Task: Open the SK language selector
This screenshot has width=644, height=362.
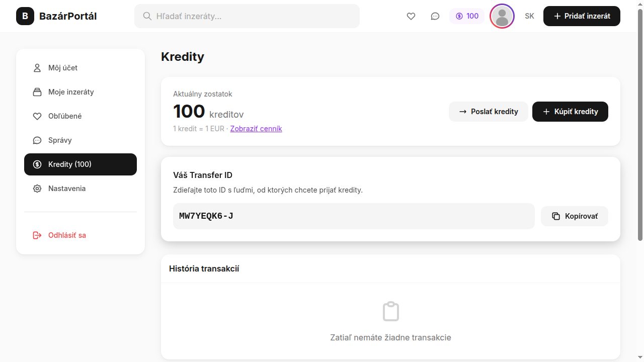Action: [529, 16]
